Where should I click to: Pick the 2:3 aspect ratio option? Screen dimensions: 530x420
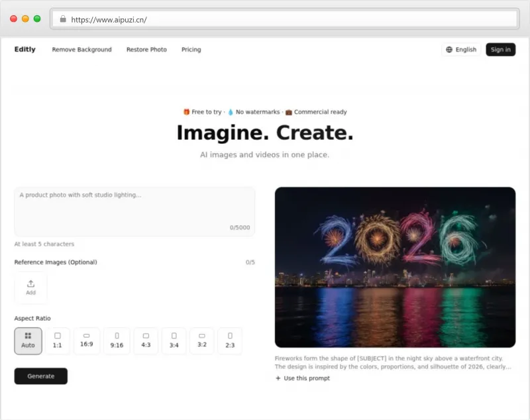230,341
